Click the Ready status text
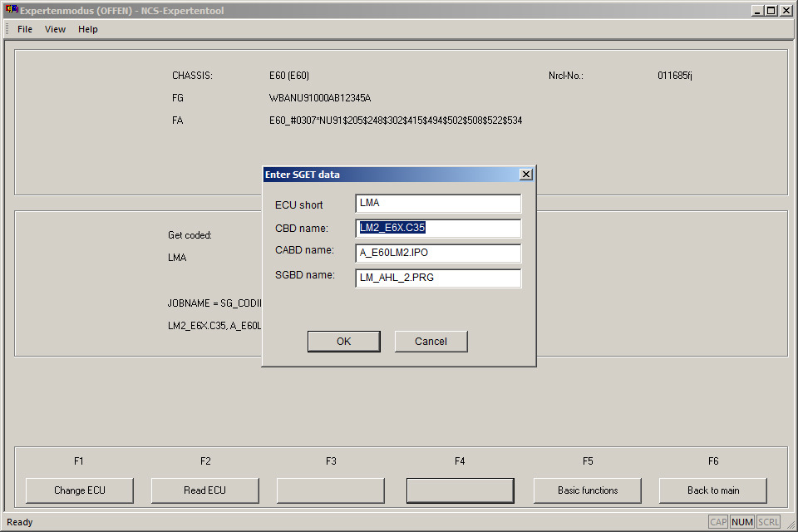 (20, 522)
